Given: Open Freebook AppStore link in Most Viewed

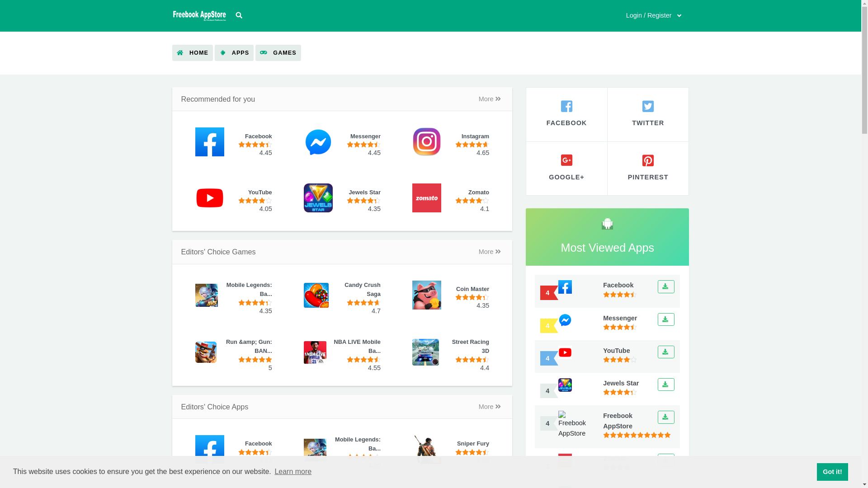Looking at the screenshot, I should coord(618,421).
